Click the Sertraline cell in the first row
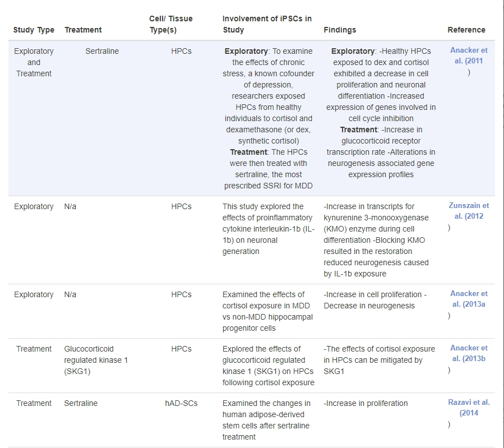Viewport: 504px width, 448px height. 102,51
